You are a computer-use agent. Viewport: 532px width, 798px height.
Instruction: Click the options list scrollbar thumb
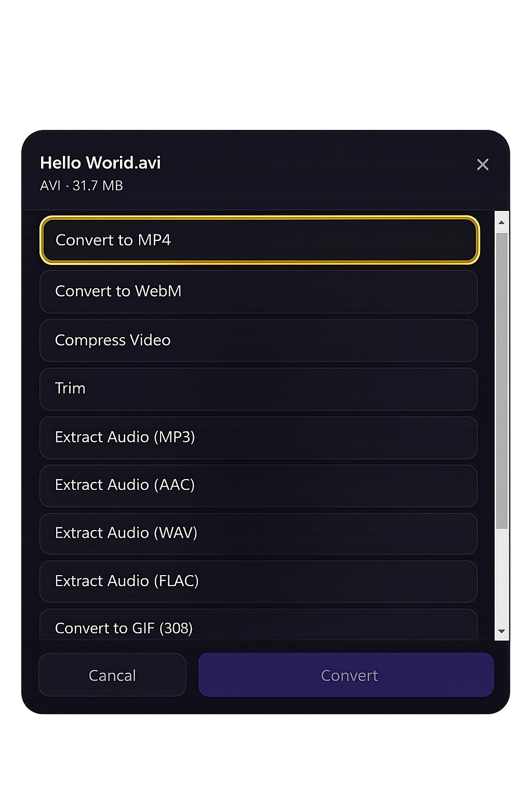[x=501, y=381]
